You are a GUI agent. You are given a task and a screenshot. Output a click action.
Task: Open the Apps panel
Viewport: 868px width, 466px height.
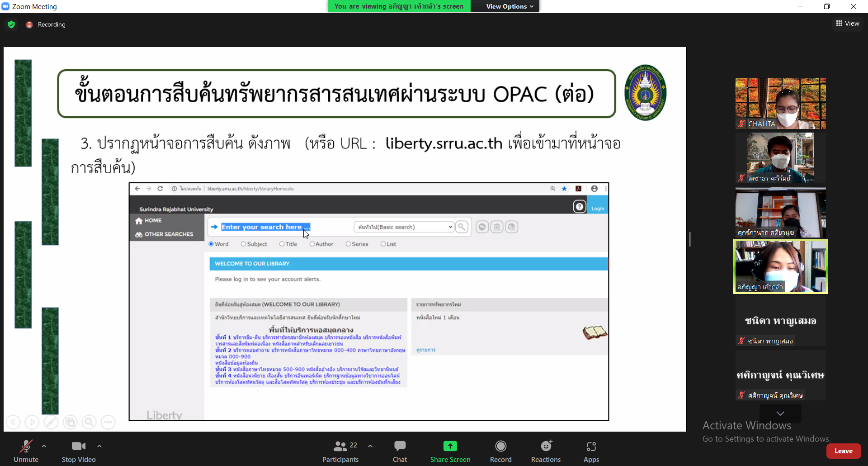click(591, 447)
